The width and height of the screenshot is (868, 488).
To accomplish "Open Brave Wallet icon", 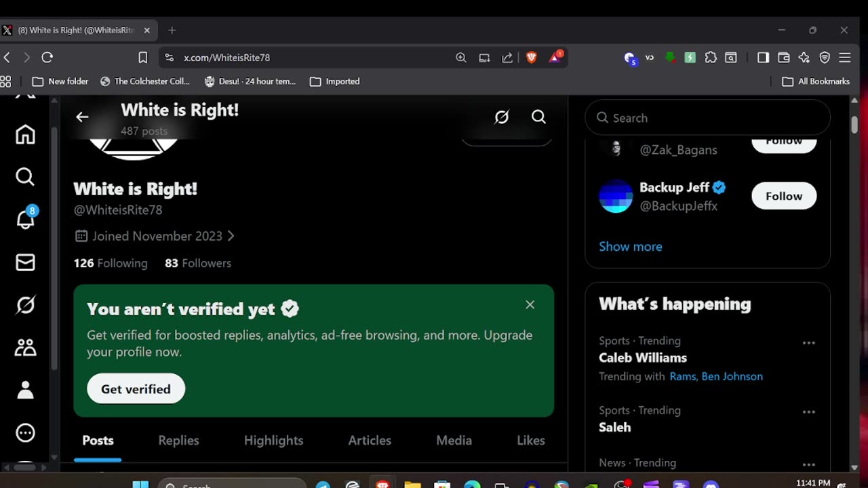I will 784,58.
